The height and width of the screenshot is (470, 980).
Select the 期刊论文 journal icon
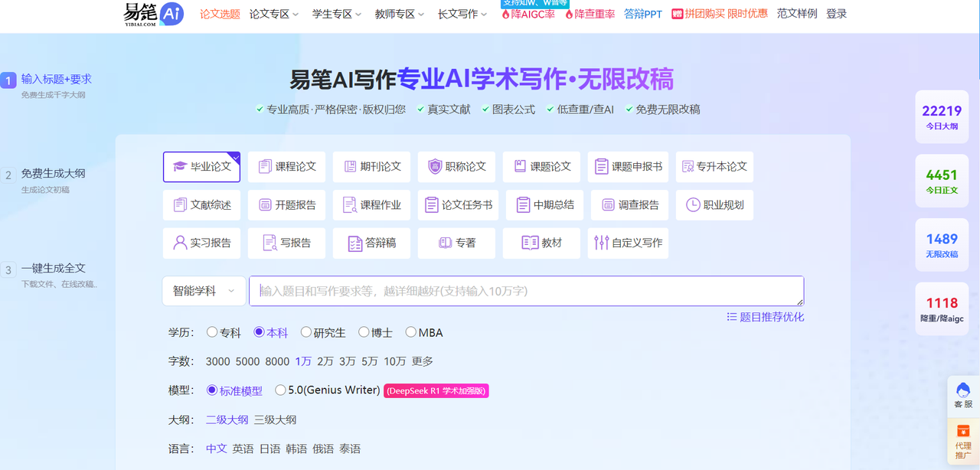(x=350, y=167)
